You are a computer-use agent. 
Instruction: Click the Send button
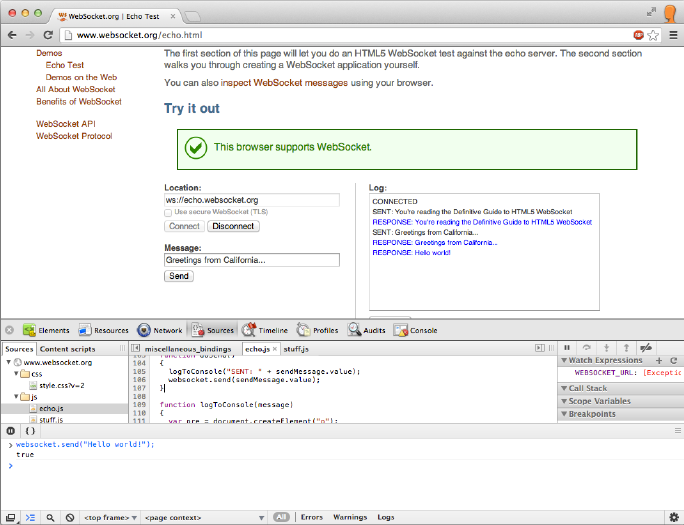[179, 276]
